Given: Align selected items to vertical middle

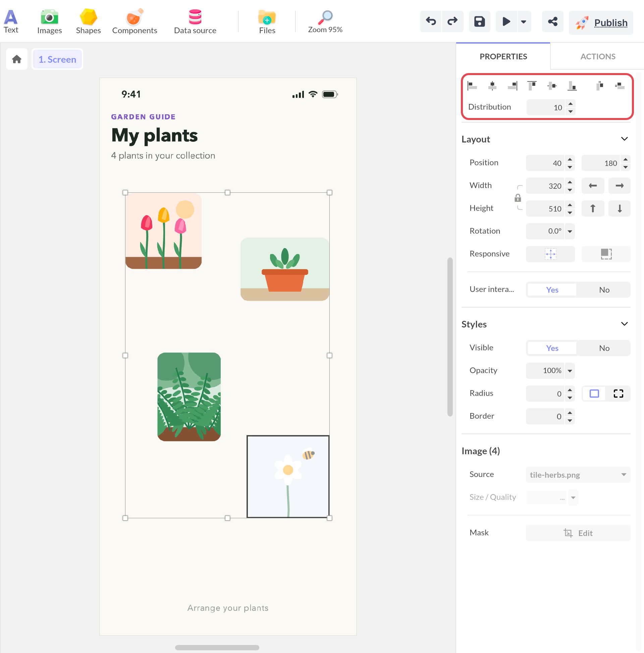Looking at the screenshot, I should click(552, 86).
